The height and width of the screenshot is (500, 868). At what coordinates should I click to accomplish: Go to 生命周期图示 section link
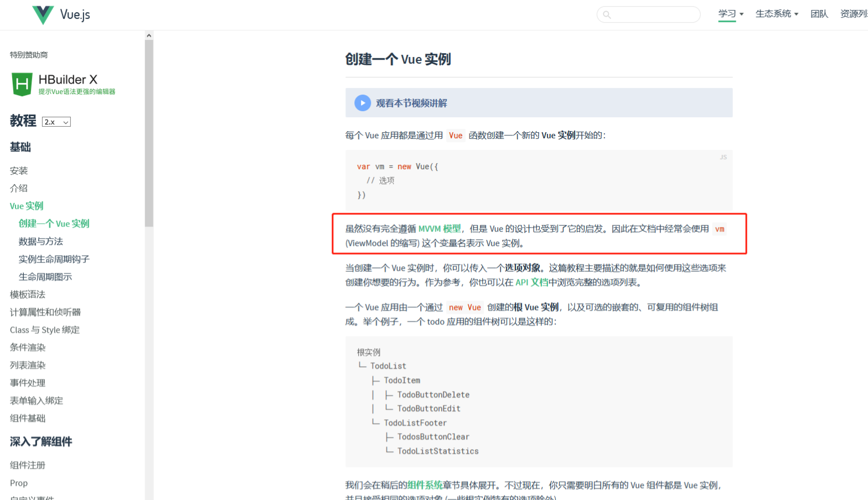45,277
